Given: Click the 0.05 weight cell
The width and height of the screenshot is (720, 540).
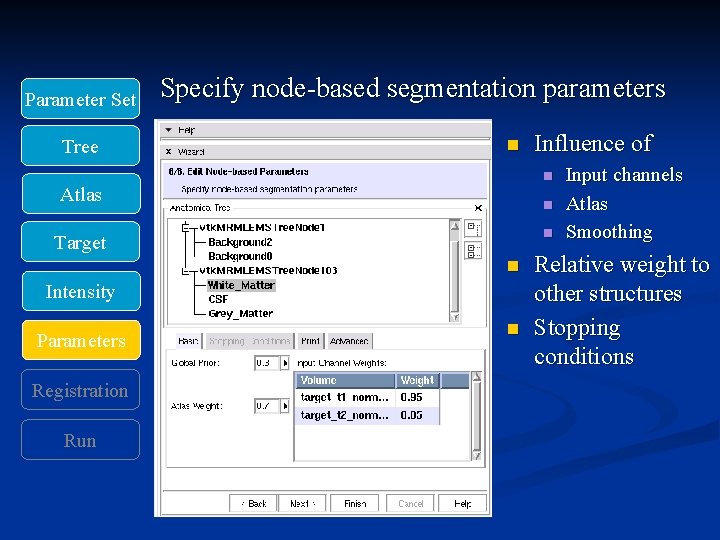Looking at the screenshot, I should pos(417,416).
